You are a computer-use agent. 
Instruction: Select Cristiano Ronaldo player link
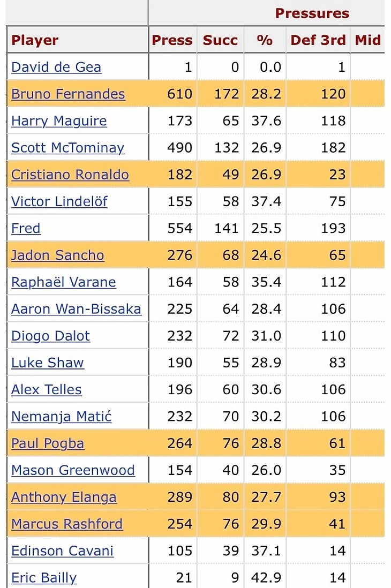[x=70, y=175]
